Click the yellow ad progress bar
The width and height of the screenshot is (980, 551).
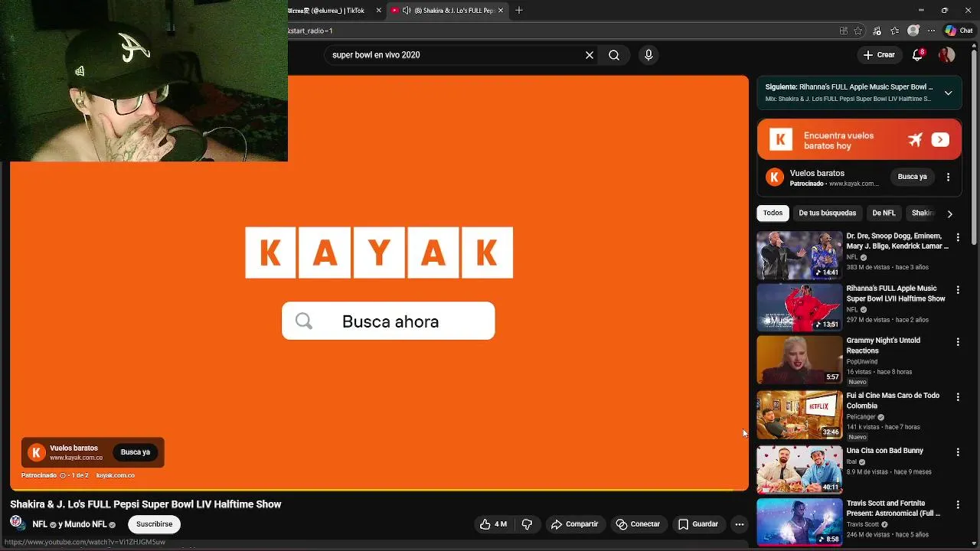coord(379,489)
